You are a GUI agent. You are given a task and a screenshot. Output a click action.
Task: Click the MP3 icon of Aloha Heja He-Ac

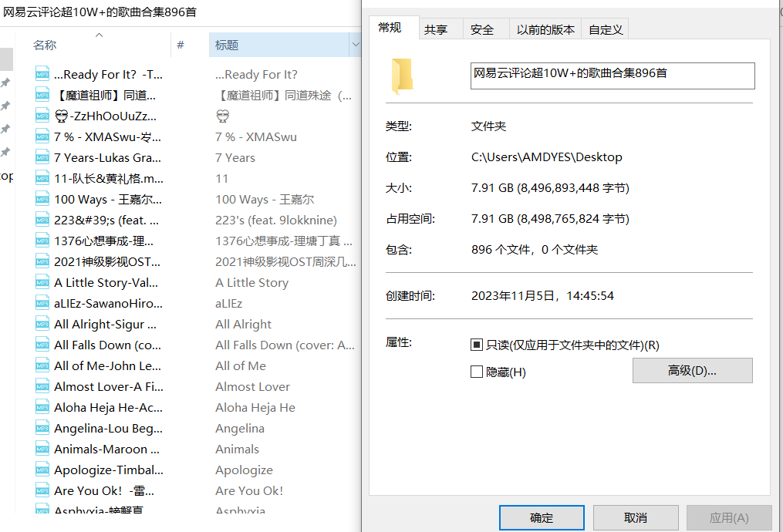(42, 407)
